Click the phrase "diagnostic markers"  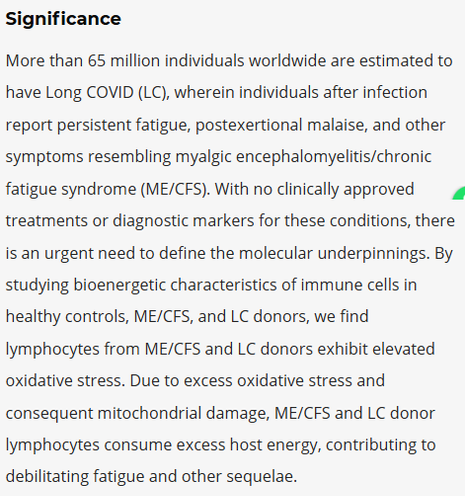(183, 221)
